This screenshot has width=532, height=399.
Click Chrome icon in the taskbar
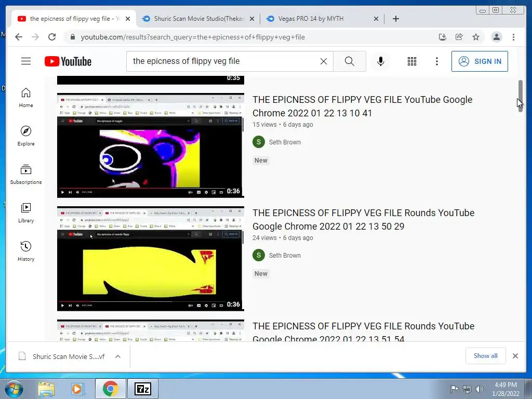click(110, 389)
